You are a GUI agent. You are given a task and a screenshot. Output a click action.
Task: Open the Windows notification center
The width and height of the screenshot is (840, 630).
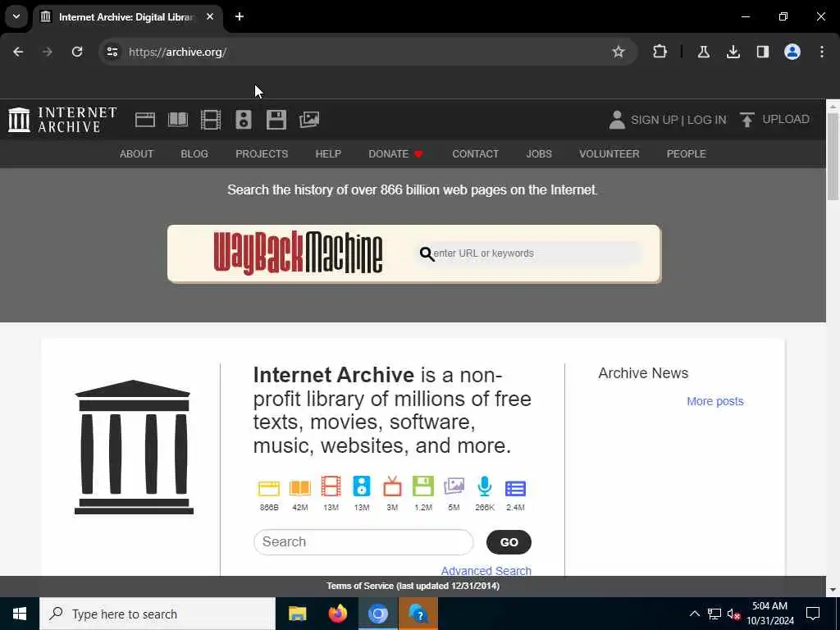coord(813,614)
